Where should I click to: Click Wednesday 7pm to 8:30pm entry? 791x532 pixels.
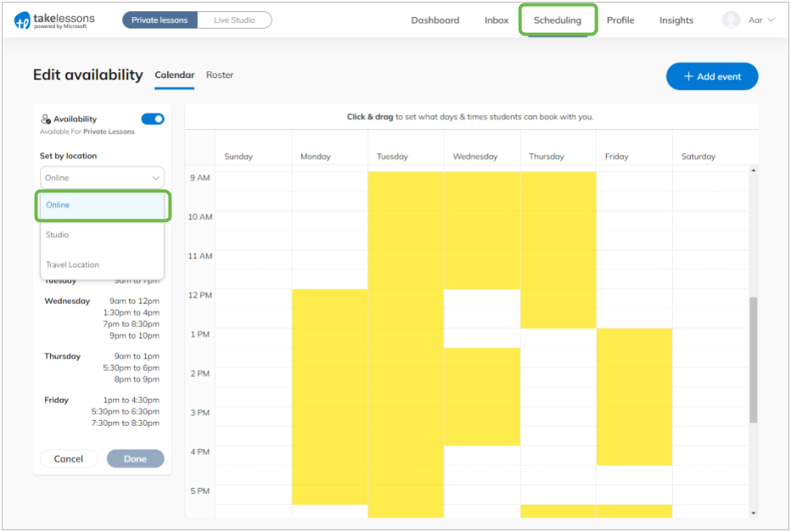click(131, 324)
